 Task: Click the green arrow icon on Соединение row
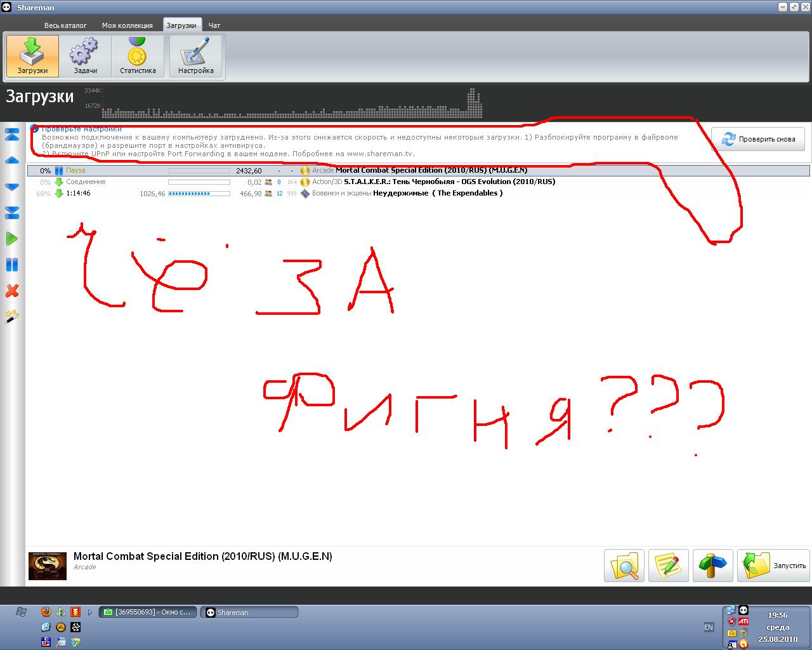coord(59,182)
